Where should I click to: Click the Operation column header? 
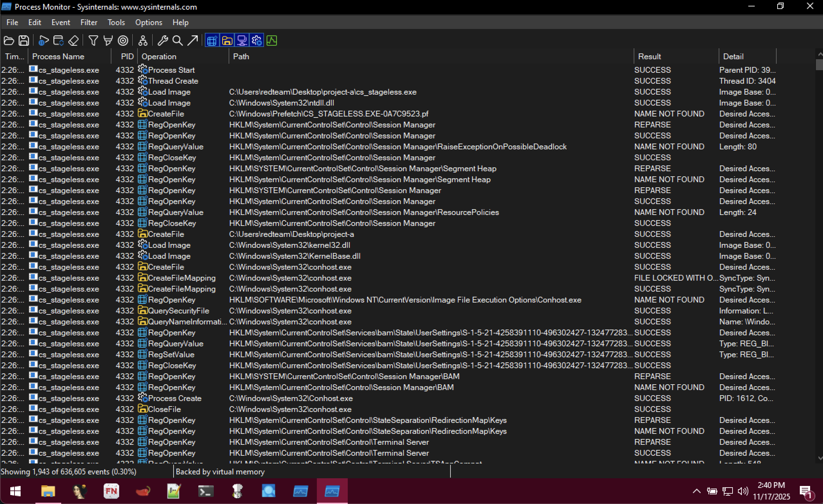(x=183, y=56)
